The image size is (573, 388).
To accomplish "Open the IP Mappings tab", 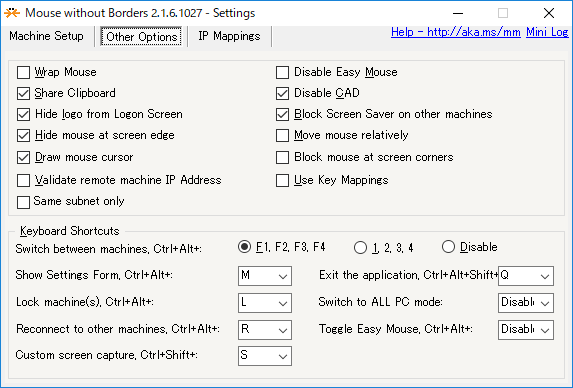I will click(229, 36).
